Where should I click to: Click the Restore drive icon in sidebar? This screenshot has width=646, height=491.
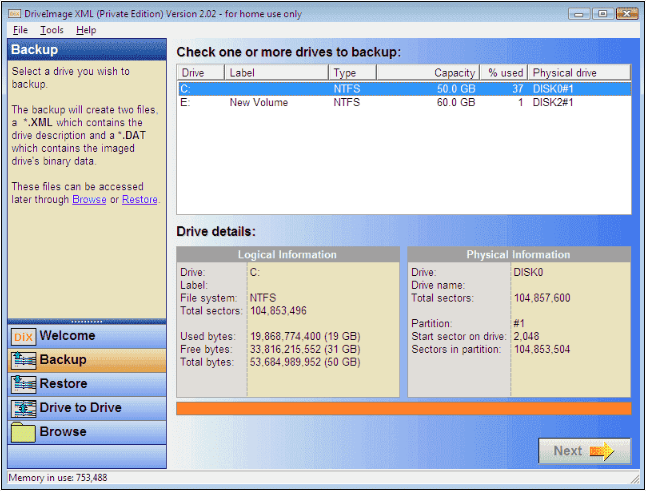[23, 384]
